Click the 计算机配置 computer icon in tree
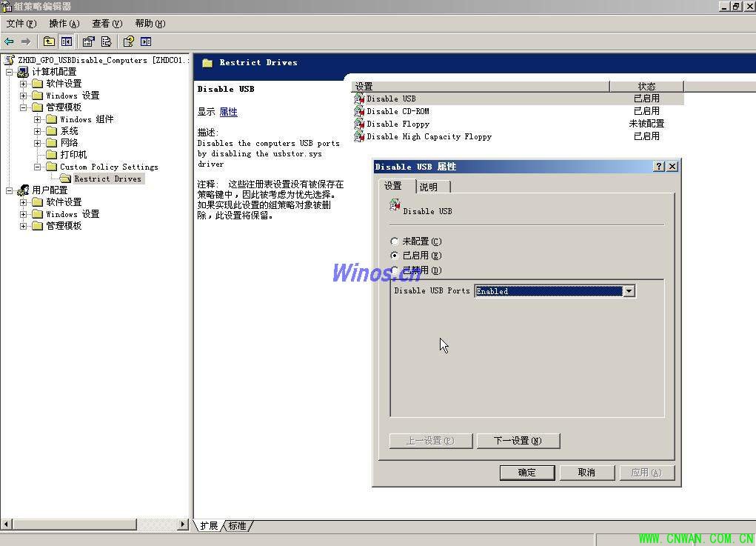756x546 pixels. (23, 72)
